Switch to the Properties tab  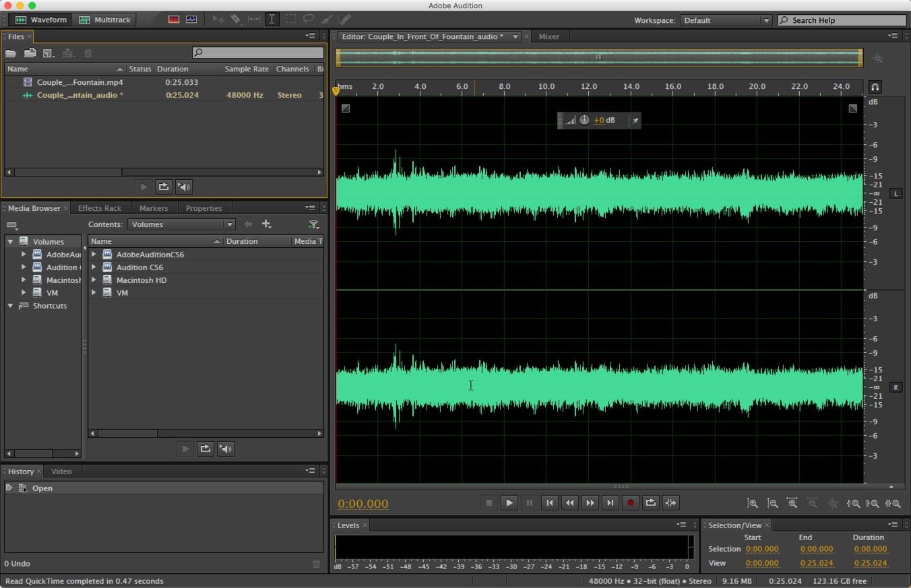(203, 208)
